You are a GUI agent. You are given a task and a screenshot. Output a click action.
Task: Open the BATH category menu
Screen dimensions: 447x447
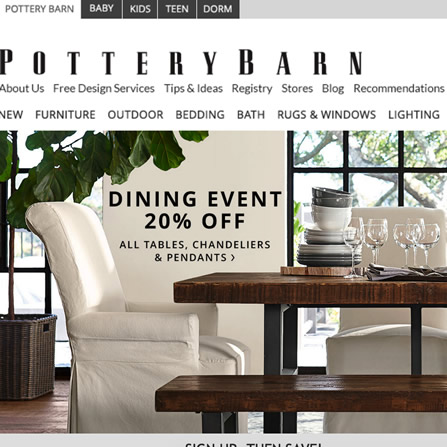click(x=251, y=115)
